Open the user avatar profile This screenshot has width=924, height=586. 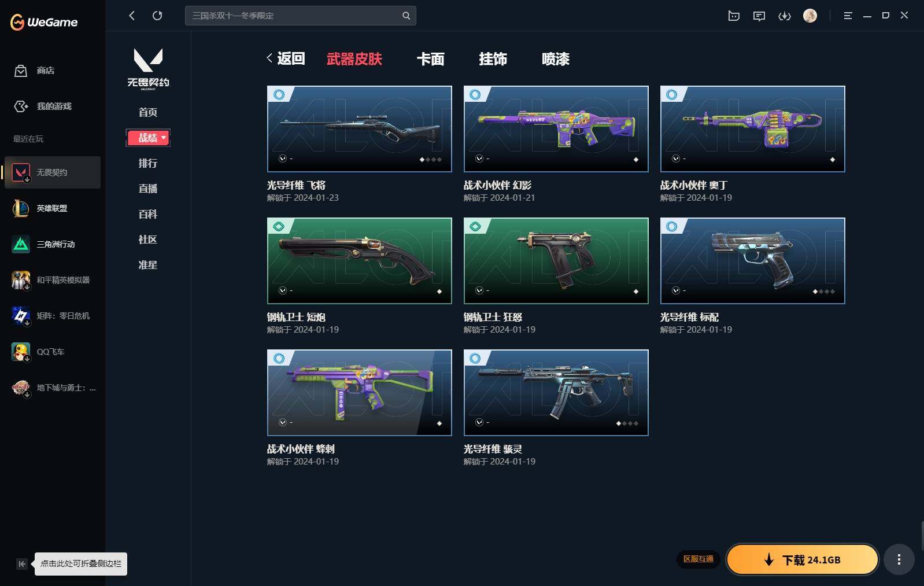point(810,16)
